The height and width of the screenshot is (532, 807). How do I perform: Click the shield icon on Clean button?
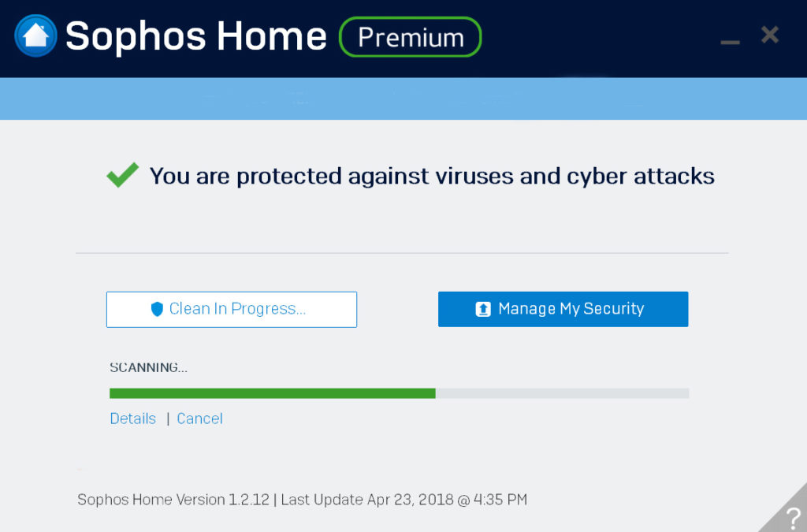[157, 309]
